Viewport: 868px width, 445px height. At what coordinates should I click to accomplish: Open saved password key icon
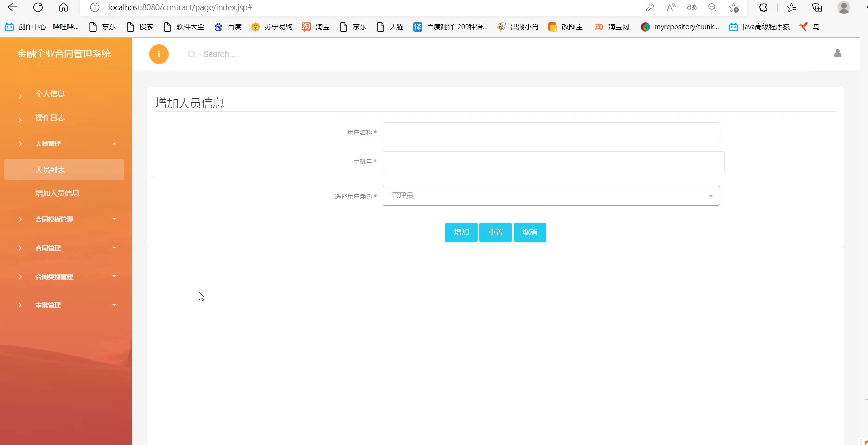[x=650, y=7]
